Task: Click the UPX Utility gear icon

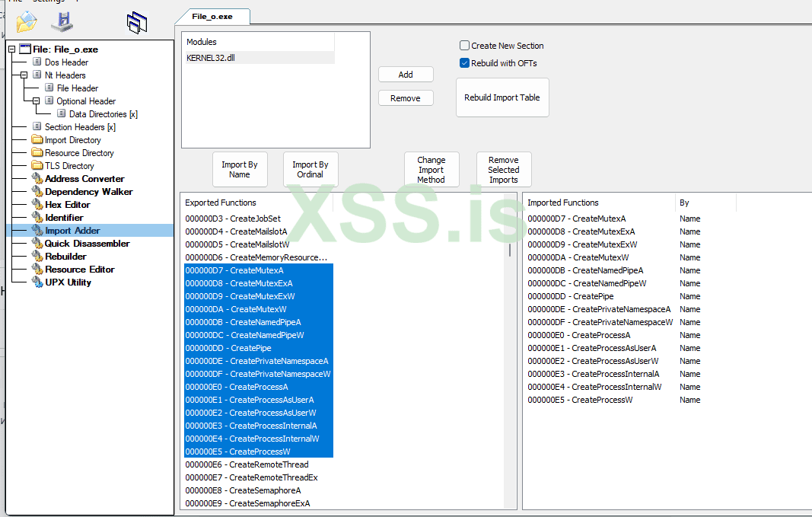Action: pos(37,282)
